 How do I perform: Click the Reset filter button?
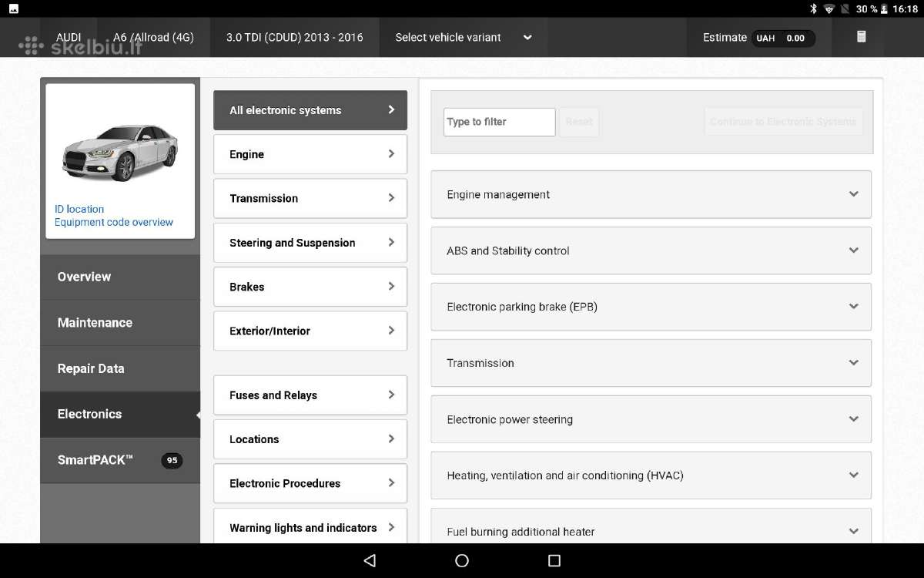click(579, 122)
